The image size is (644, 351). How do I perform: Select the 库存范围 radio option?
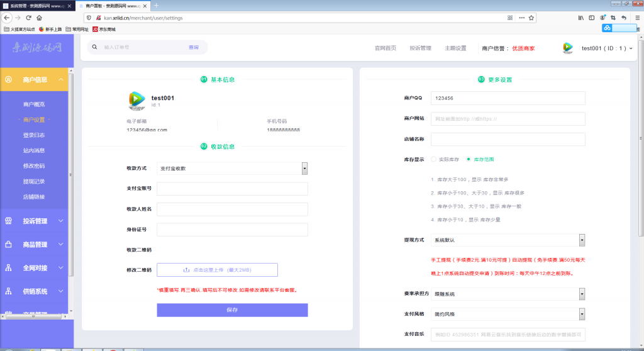(x=469, y=159)
